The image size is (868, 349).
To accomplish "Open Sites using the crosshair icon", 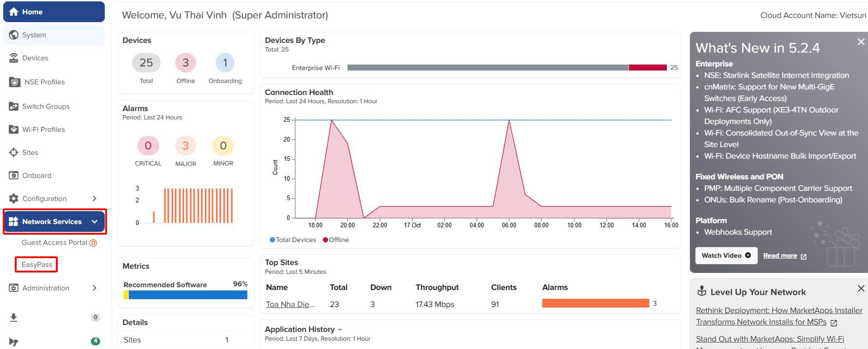I will 14,153.
